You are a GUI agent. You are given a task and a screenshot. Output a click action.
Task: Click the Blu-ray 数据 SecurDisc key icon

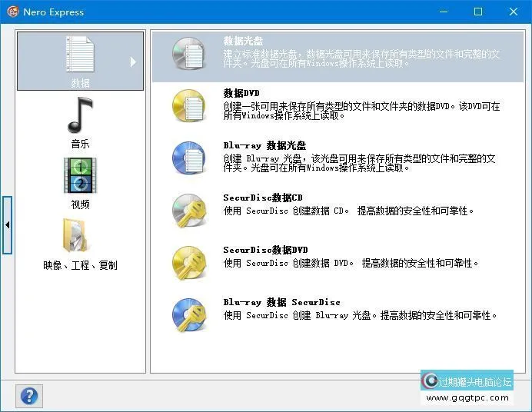click(189, 315)
